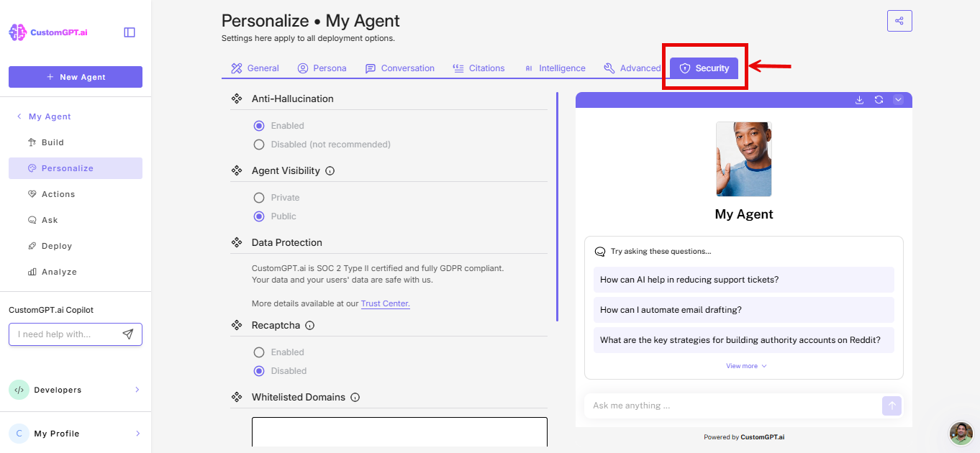Image resolution: width=980 pixels, height=453 pixels.
Task: Open Build in the sidebar
Action: [76, 142]
